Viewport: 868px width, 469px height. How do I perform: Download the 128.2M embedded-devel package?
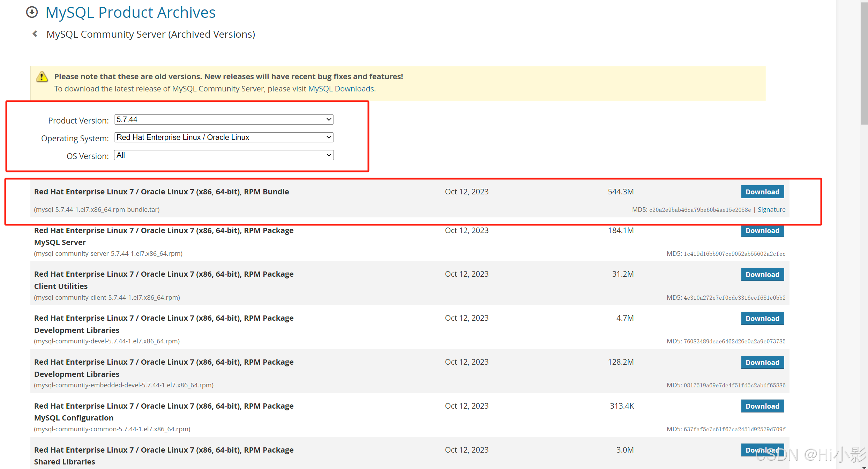tap(762, 362)
